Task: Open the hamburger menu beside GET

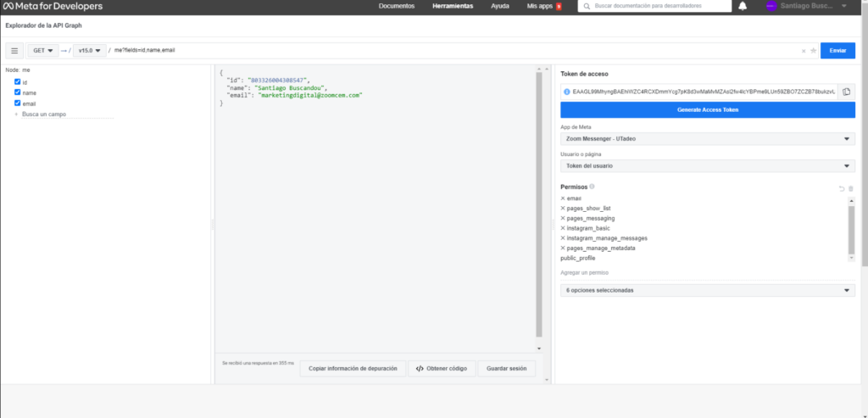Action: tap(14, 51)
